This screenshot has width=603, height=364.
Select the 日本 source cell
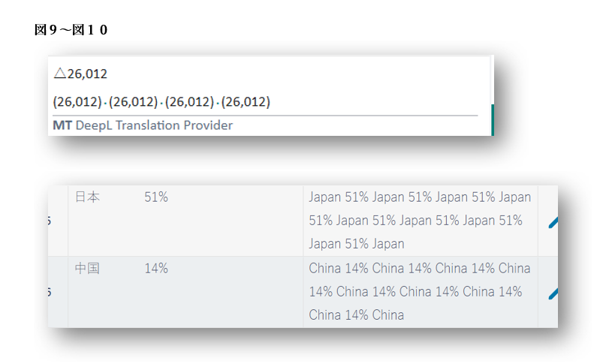[87, 197]
